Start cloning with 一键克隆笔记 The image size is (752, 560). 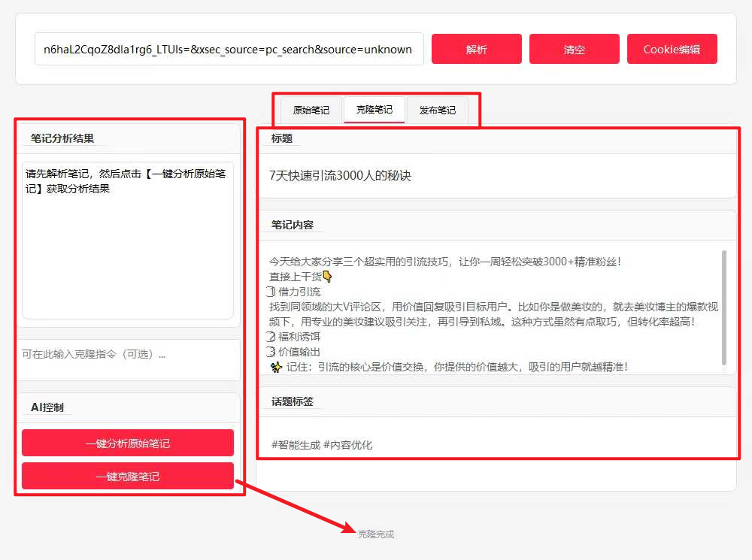128,477
